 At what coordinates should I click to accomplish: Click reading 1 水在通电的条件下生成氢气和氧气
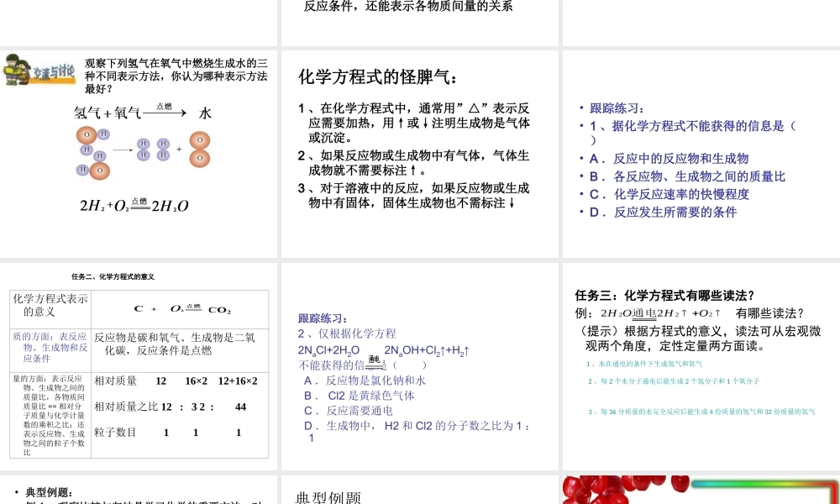(x=644, y=365)
